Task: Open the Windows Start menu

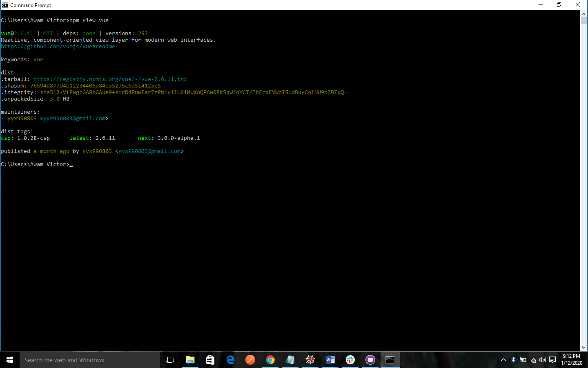Action: 10,360
